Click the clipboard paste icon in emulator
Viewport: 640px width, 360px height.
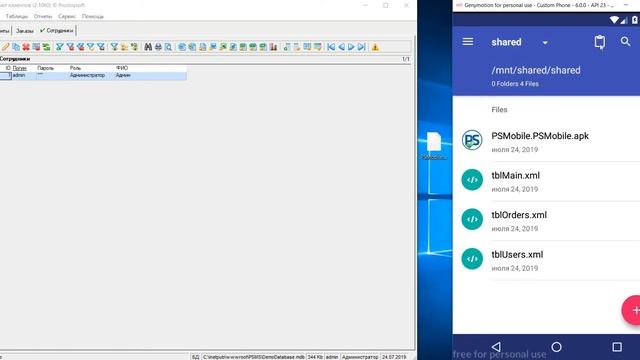click(600, 42)
